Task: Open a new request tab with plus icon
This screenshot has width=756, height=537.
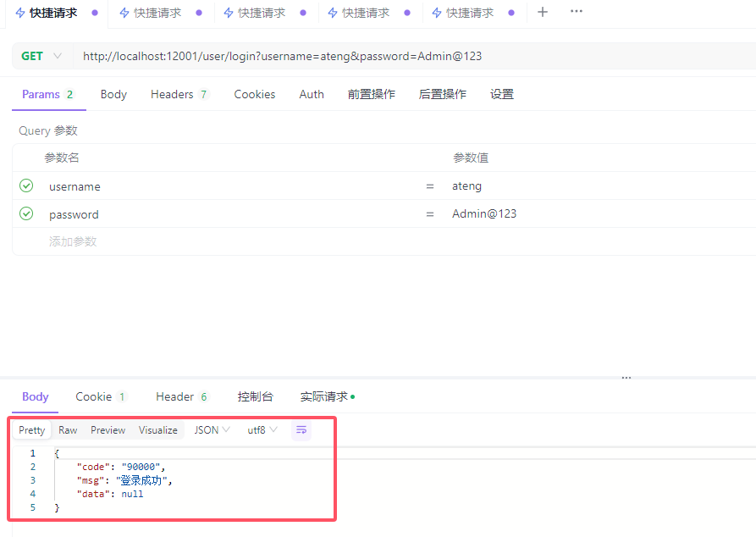Action: pyautogui.click(x=543, y=12)
